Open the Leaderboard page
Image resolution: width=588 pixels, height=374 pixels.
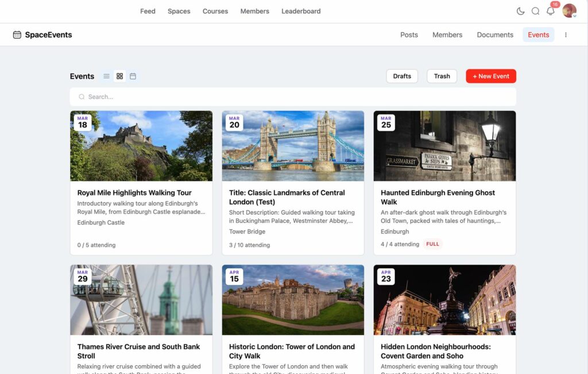coord(301,11)
